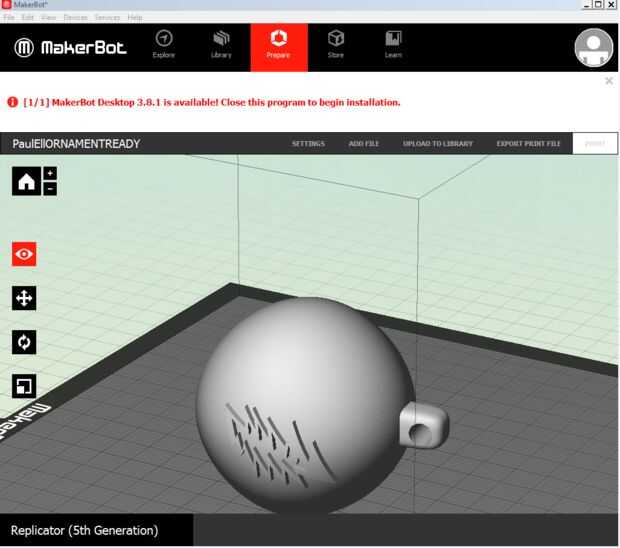This screenshot has width=620, height=548.
Task: Open print SETTINGS
Action: [308, 144]
